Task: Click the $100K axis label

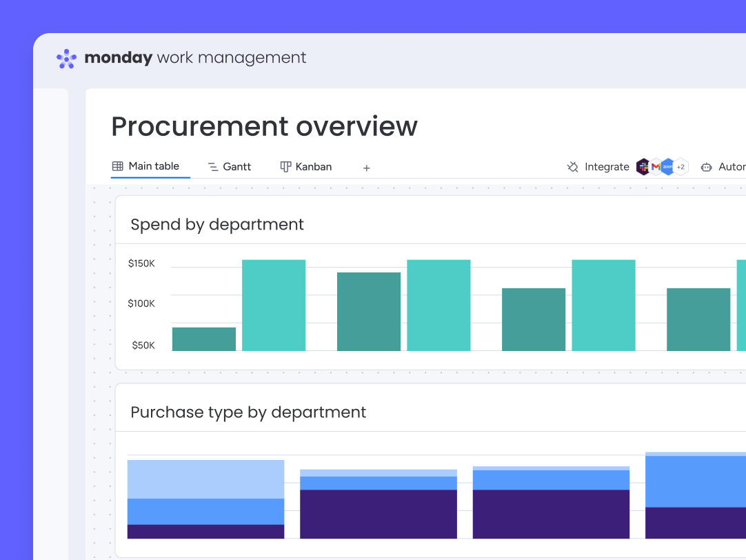Action: coord(141,303)
